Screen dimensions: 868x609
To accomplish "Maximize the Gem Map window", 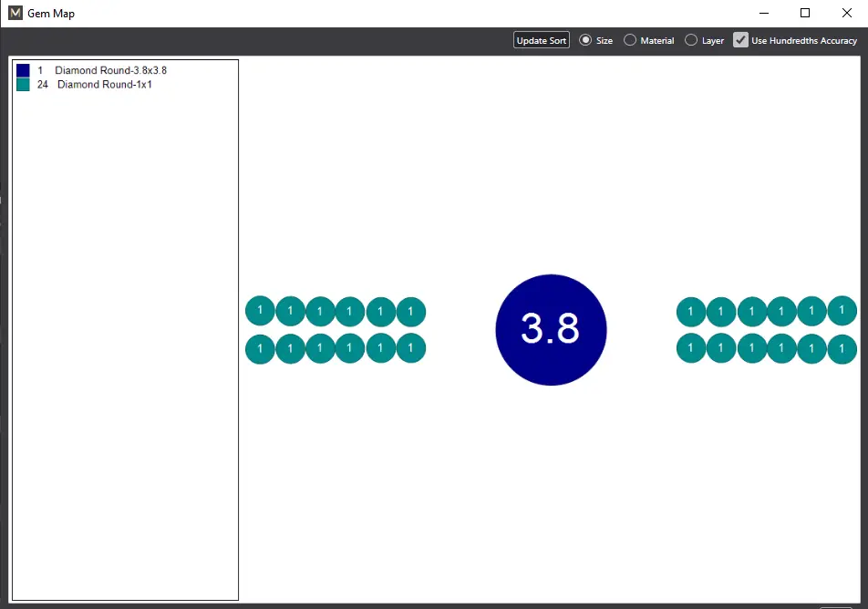I will pos(805,13).
